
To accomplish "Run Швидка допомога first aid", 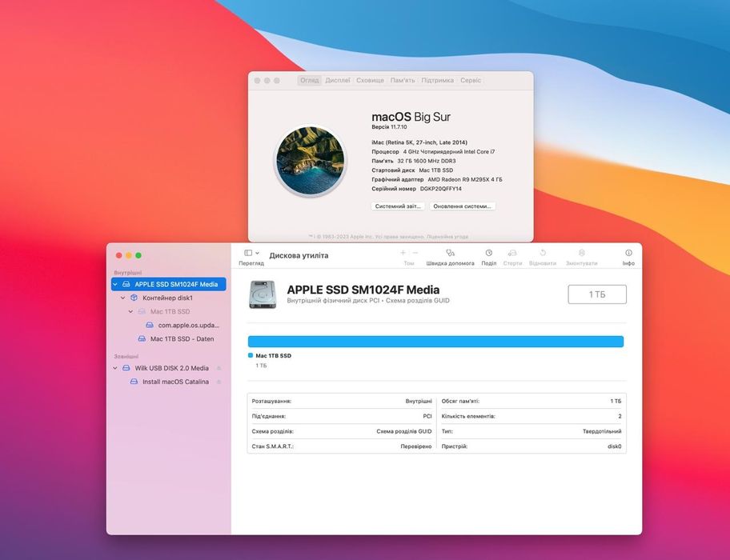I will [450, 253].
